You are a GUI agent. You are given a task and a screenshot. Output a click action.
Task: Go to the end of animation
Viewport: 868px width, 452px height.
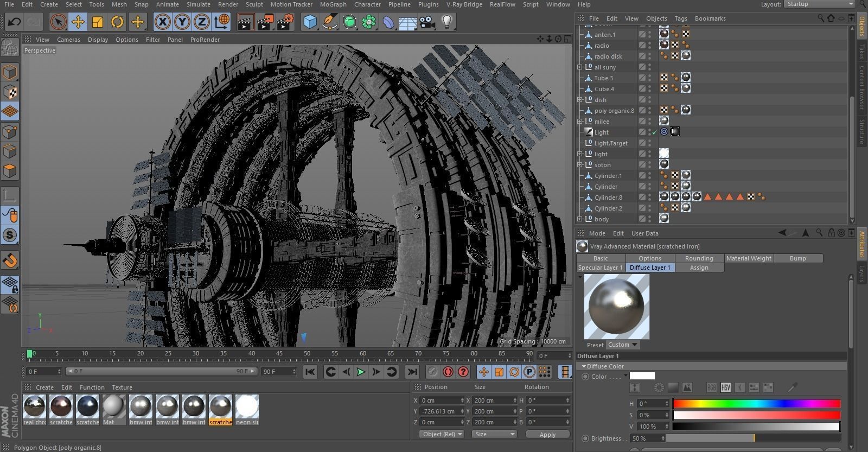[x=412, y=372]
